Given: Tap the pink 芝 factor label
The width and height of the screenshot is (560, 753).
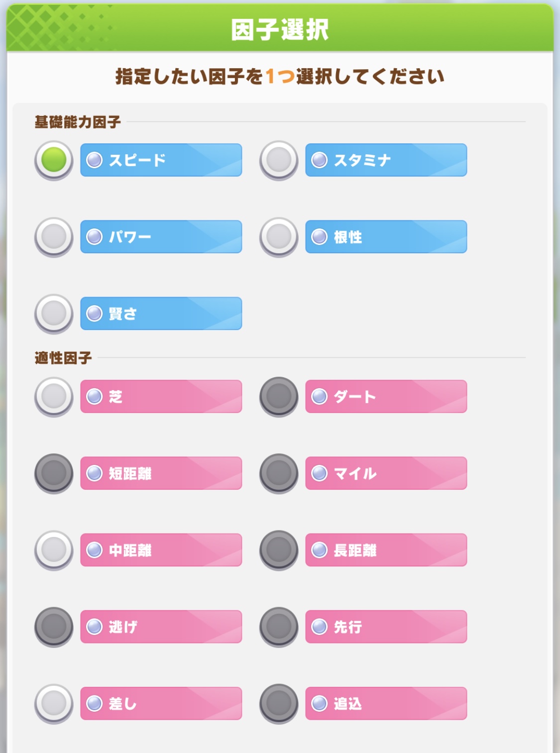Looking at the screenshot, I should tap(161, 397).
